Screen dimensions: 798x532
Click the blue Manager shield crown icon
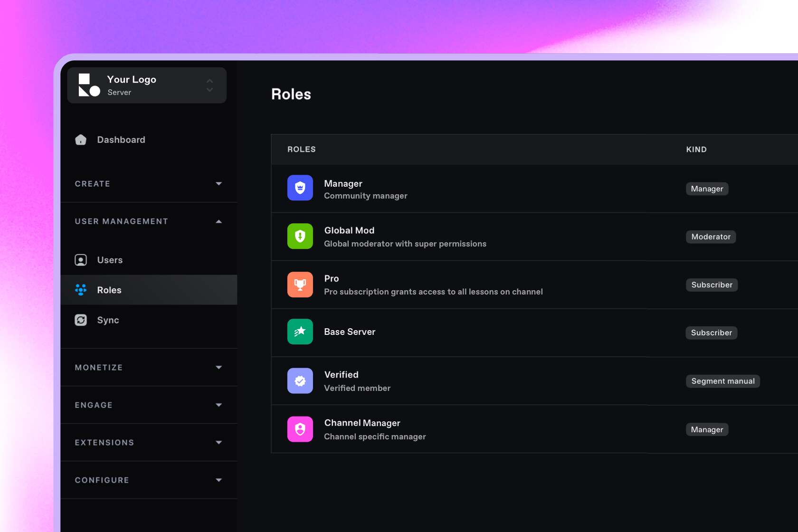point(300,188)
